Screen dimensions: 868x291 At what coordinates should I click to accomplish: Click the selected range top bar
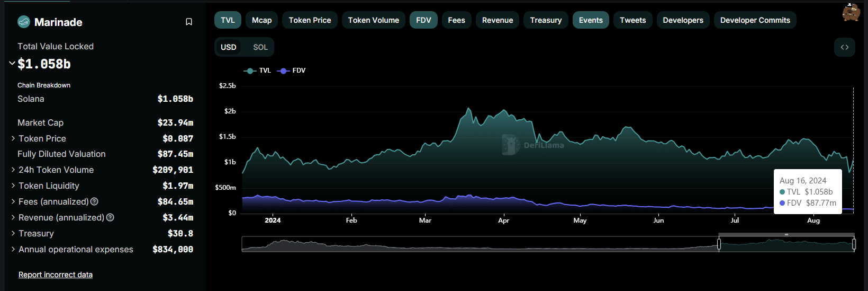pos(786,234)
